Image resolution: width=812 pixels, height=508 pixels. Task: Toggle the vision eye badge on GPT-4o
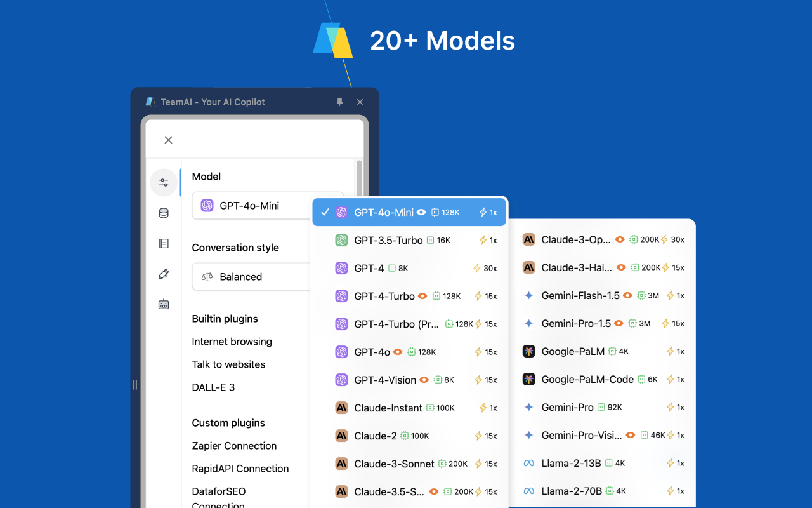[398, 352]
